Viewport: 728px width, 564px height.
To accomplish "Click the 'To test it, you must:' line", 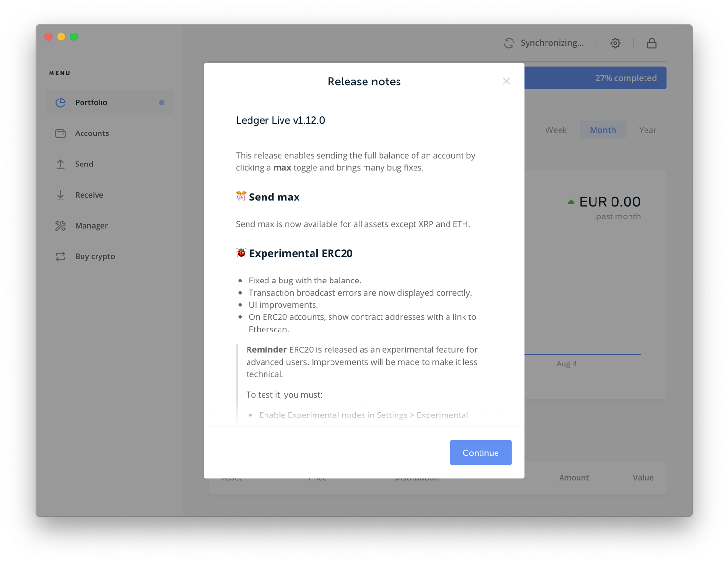I will (284, 394).
